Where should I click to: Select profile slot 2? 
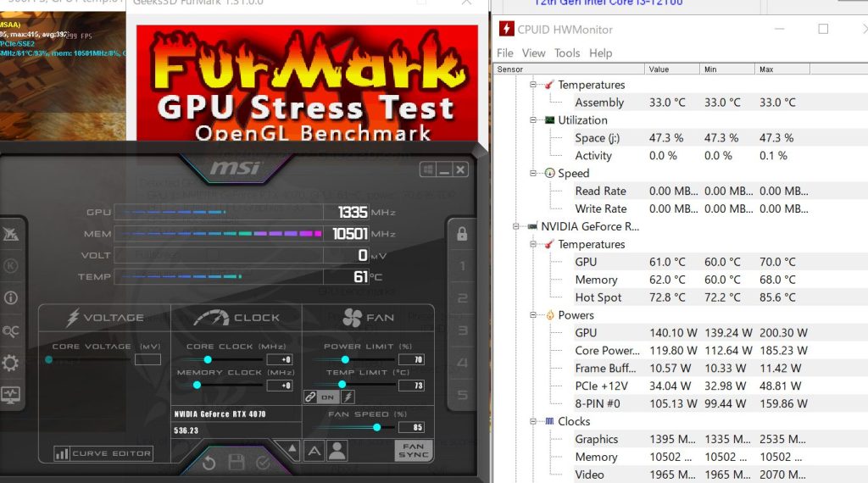462,298
